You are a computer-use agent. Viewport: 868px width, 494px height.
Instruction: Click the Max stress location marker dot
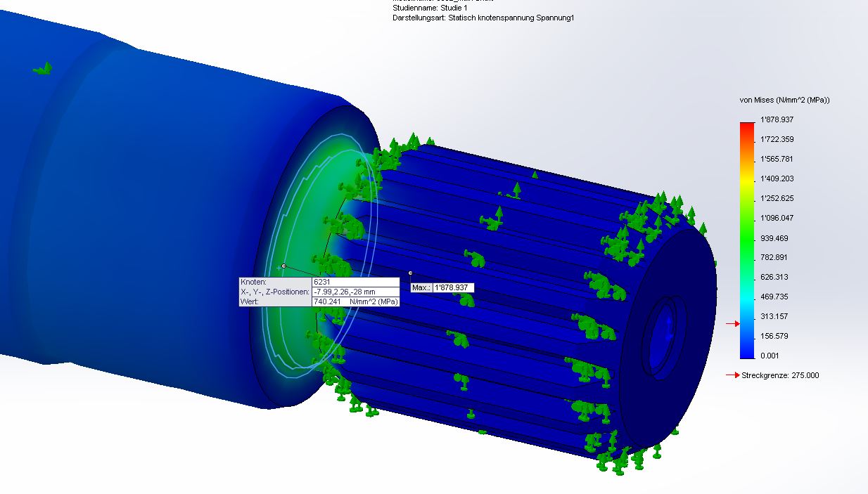point(410,273)
